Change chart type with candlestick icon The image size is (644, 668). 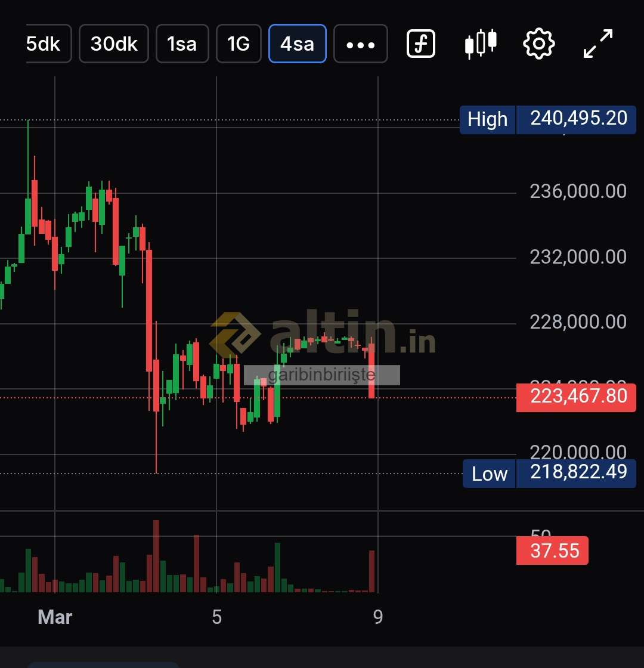pyautogui.click(x=480, y=44)
